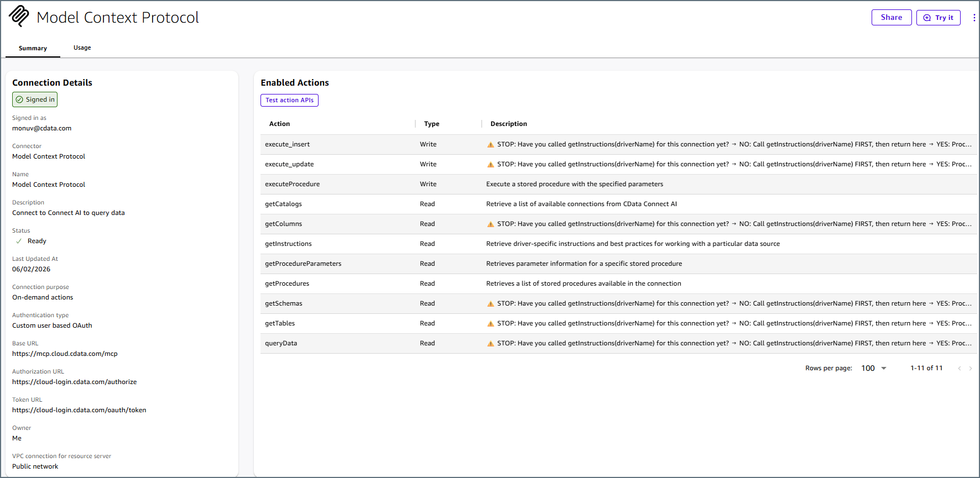Click the Signed in status badge
The image size is (980, 478).
tap(35, 99)
